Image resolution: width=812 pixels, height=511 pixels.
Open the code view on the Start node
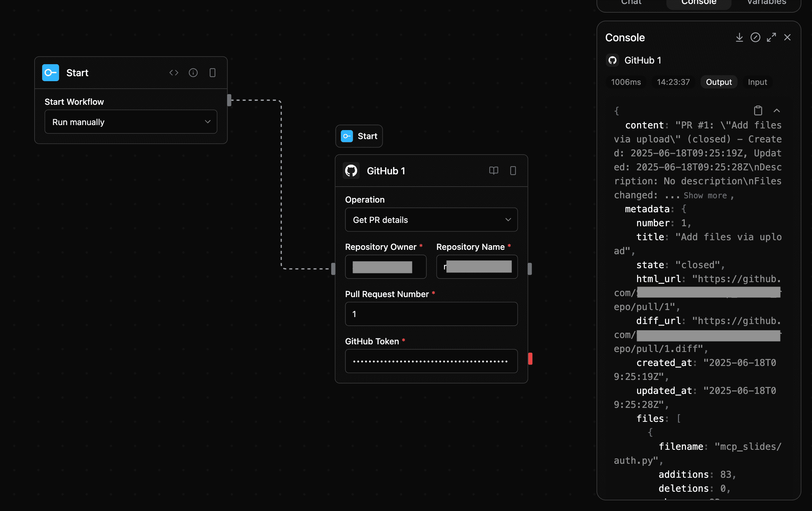point(174,73)
